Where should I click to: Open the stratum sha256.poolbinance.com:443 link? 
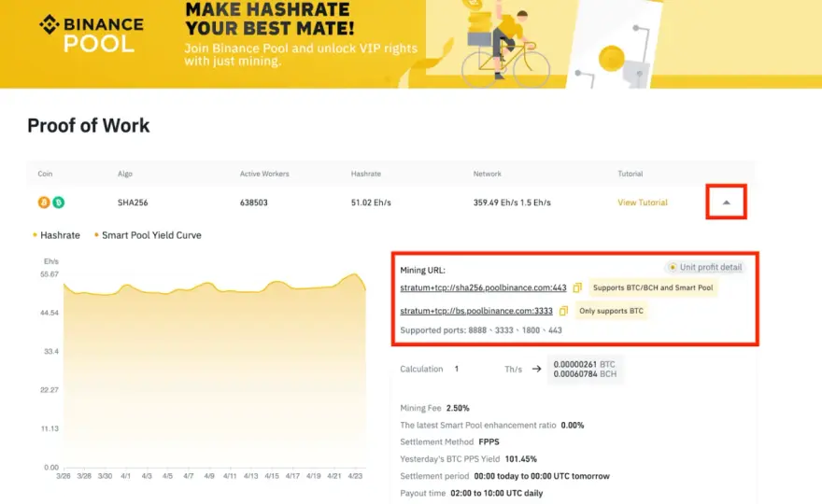[483, 287]
